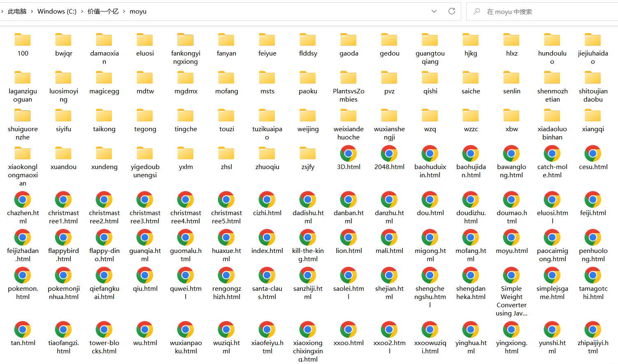Select the file name bawanglong.html
This screenshot has width=618, height=364.
511,171
